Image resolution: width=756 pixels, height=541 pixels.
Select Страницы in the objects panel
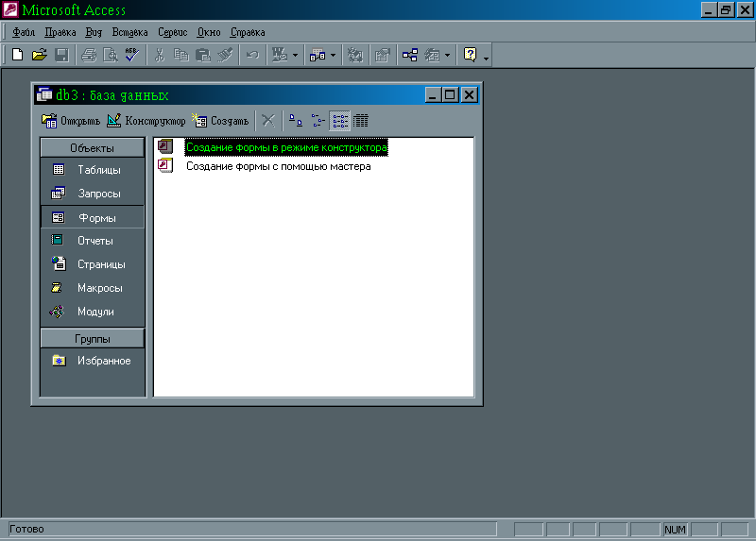[x=92, y=264]
